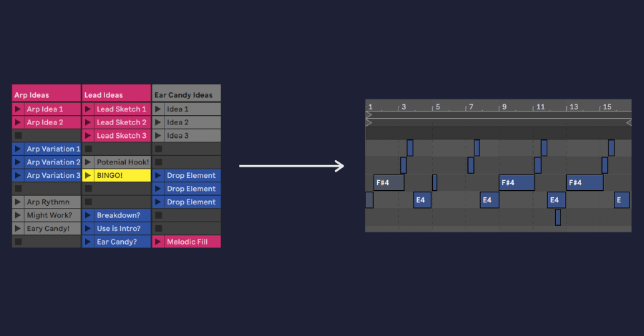Launch the Idea 1 clip play triangle

click(x=157, y=109)
